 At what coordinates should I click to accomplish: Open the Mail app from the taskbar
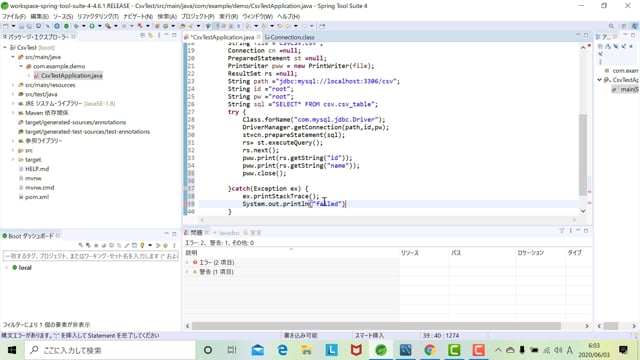(x=258, y=350)
